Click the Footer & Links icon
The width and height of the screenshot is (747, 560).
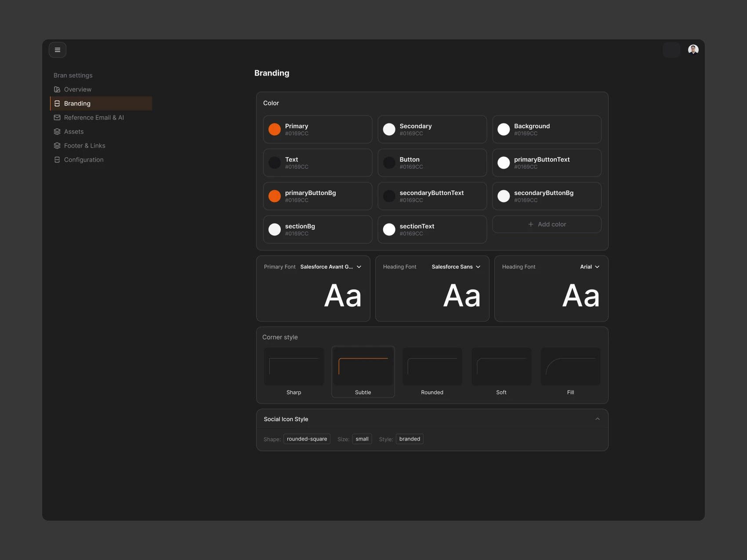57,146
